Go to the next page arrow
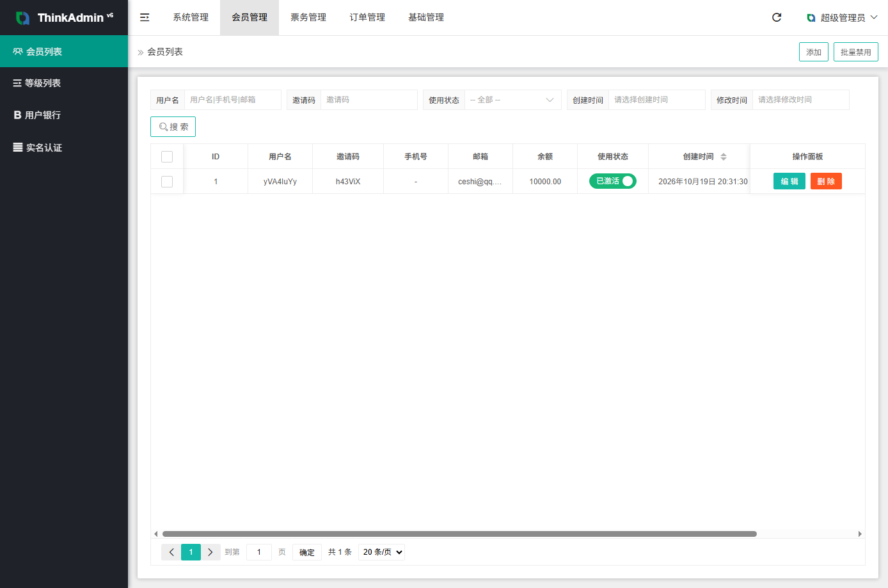Image resolution: width=888 pixels, height=588 pixels. [x=210, y=552]
